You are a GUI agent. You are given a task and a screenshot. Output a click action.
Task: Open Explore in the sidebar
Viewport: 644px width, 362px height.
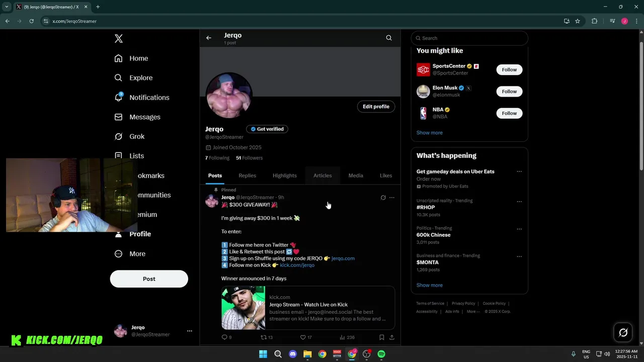[x=133, y=78]
